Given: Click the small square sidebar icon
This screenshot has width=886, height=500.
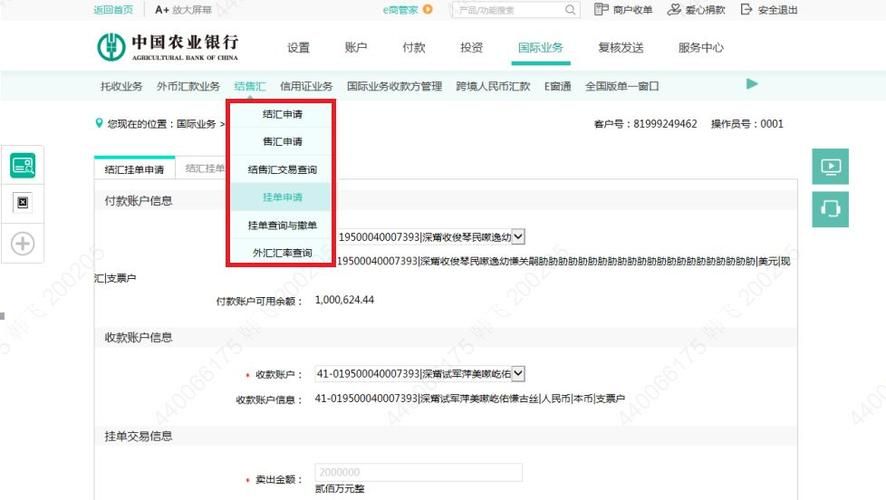Looking at the screenshot, I should pyautogui.click(x=23, y=202).
